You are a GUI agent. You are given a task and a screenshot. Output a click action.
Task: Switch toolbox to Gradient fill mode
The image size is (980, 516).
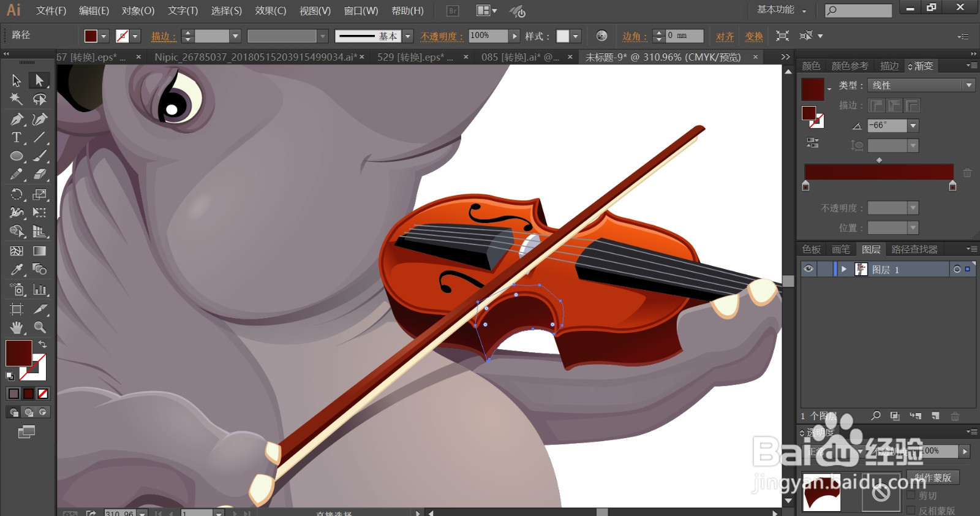28,393
